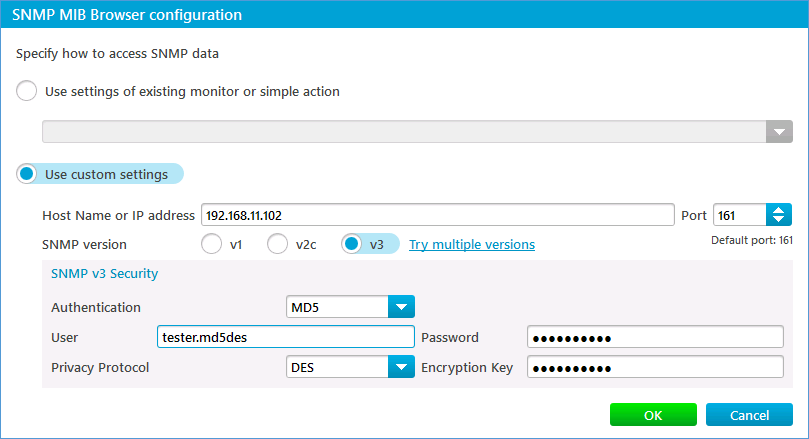
Task: Expand the Authentication MD5 dropdown
Action: pyautogui.click(x=401, y=307)
